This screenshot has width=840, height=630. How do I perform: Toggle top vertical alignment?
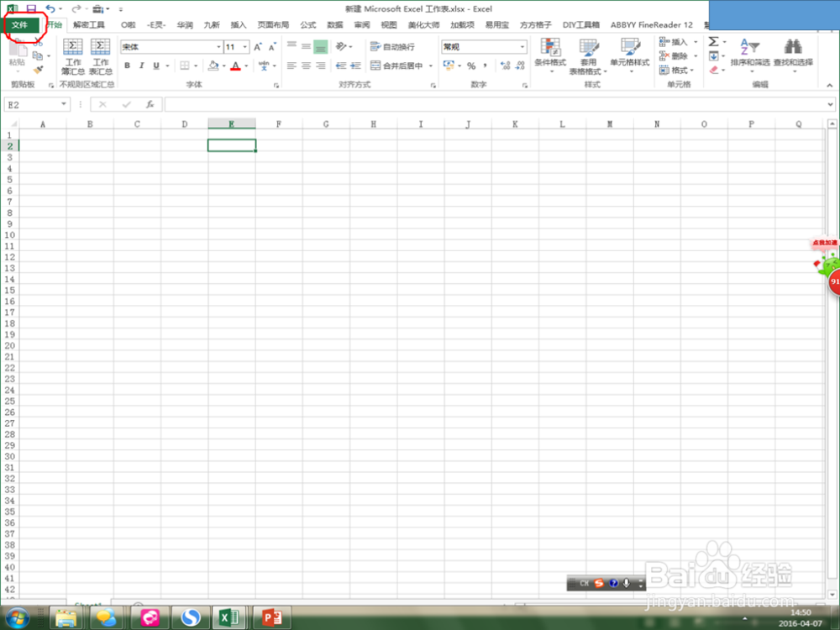click(291, 46)
